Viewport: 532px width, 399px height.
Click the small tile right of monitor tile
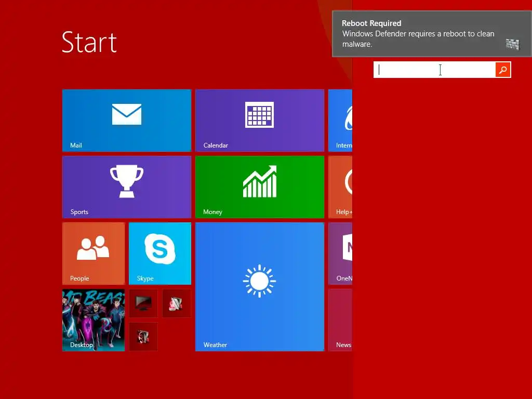click(x=177, y=303)
